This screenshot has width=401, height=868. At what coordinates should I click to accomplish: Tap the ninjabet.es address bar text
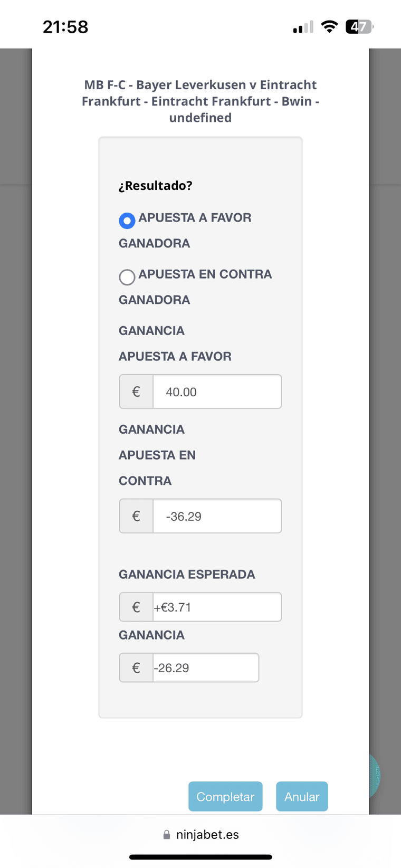tap(207, 834)
